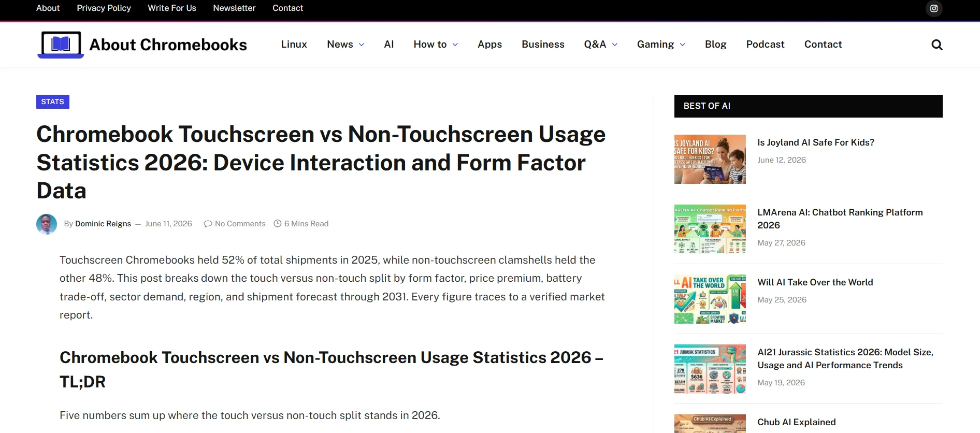
Task: Click the Joyland AI article thumbnail
Action: [710, 159]
